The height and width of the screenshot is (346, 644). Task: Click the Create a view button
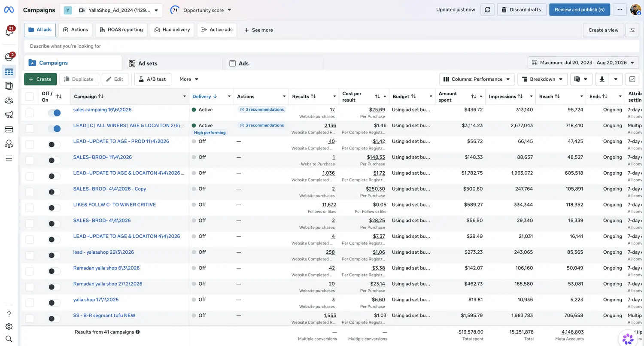pos(603,30)
